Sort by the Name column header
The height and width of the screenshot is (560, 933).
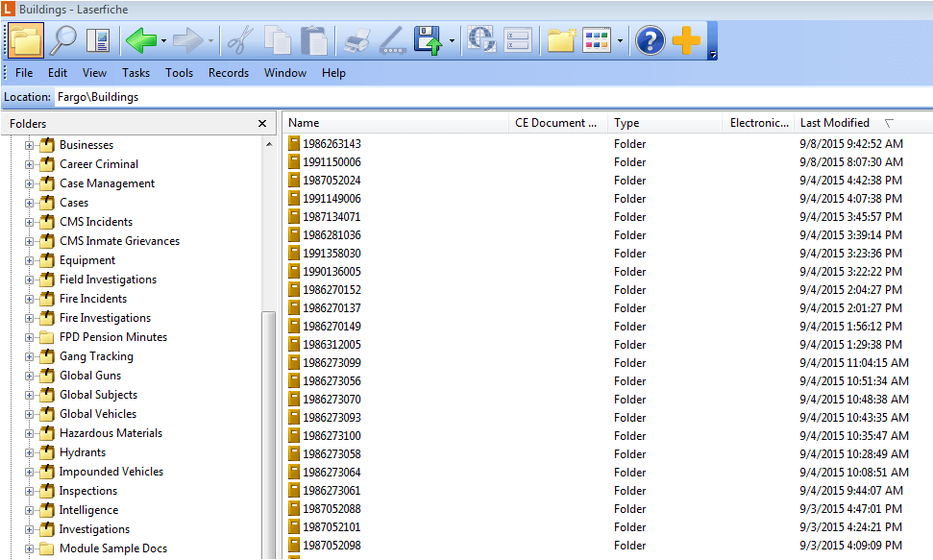(x=396, y=123)
